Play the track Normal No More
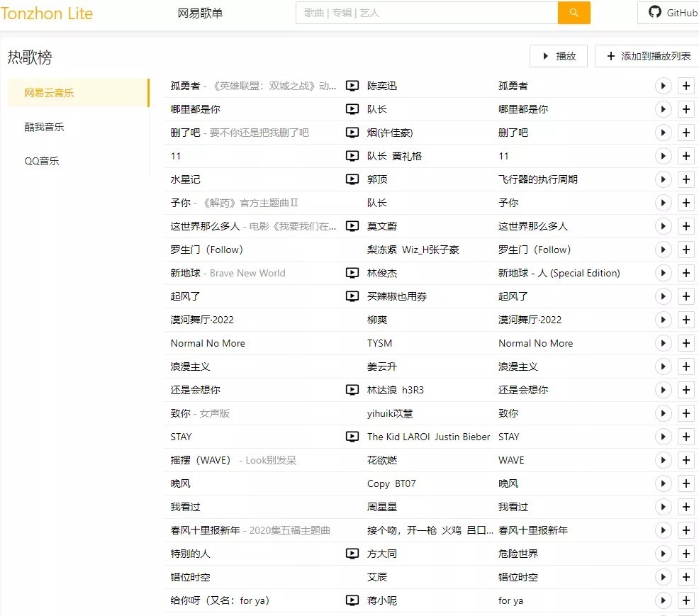The image size is (699, 616). tap(662, 343)
